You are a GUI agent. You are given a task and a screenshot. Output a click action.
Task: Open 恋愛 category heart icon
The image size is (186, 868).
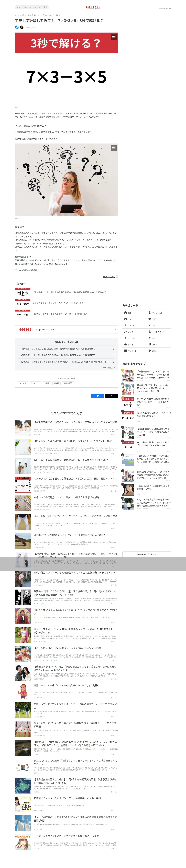150,319
